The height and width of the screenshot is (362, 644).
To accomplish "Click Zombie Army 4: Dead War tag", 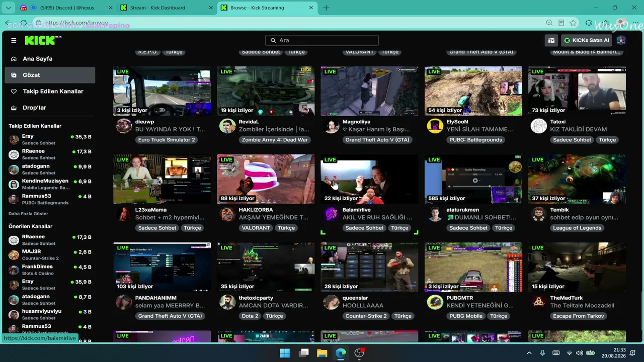I will tap(275, 140).
